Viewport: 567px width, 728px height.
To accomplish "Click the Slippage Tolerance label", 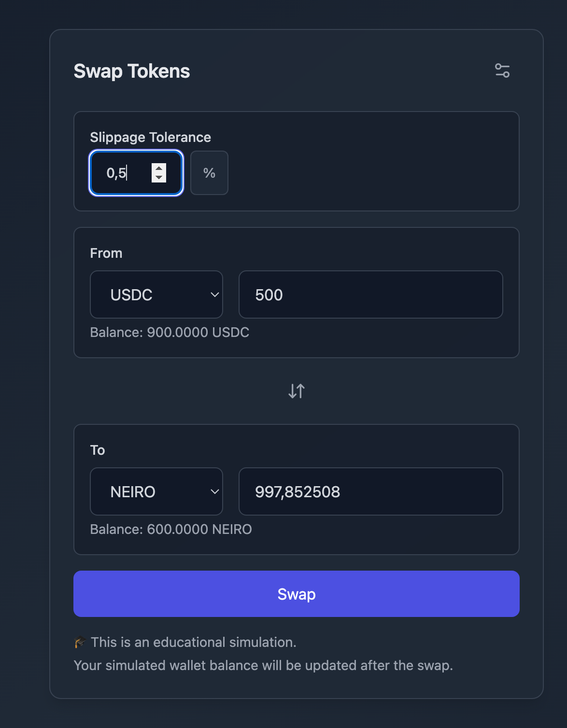I will (x=150, y=138).
